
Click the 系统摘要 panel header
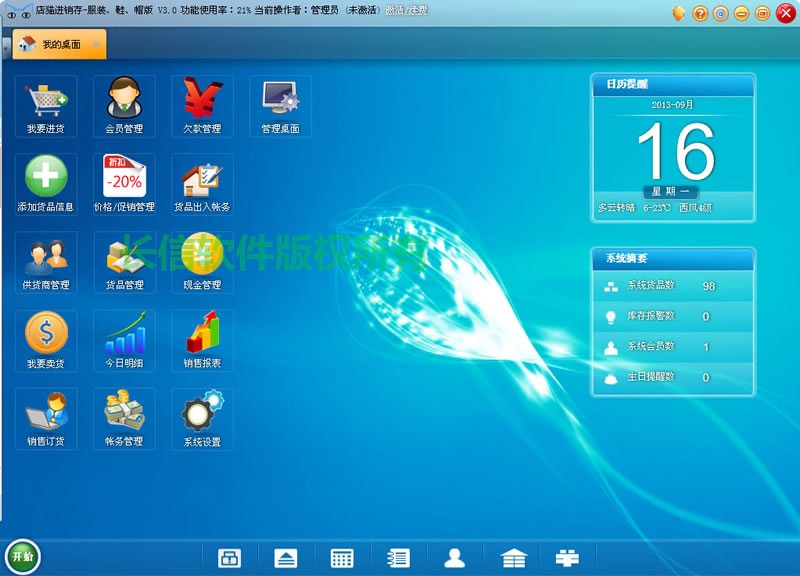click(673, 259)
